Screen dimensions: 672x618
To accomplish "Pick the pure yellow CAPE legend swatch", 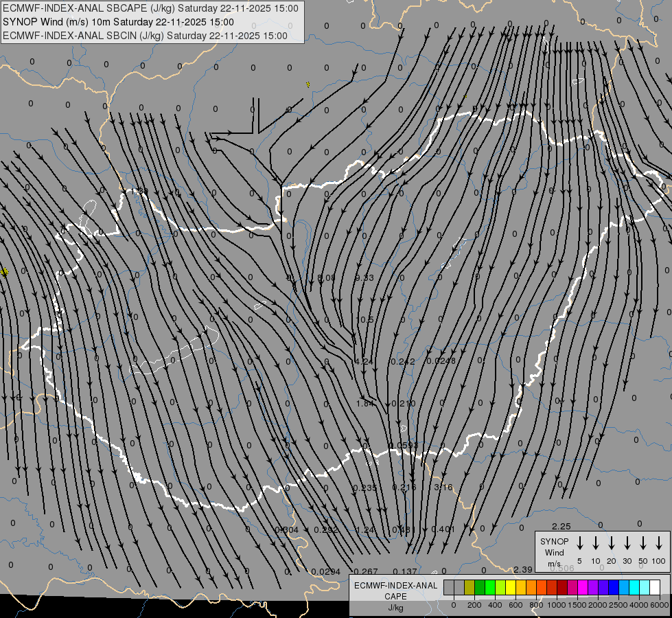I will coord(511,588).
